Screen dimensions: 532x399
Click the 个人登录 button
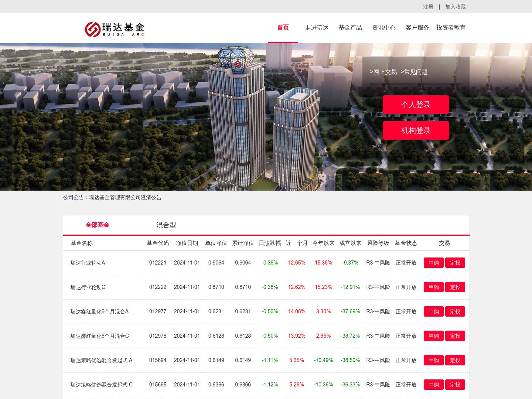click(416, 105)
